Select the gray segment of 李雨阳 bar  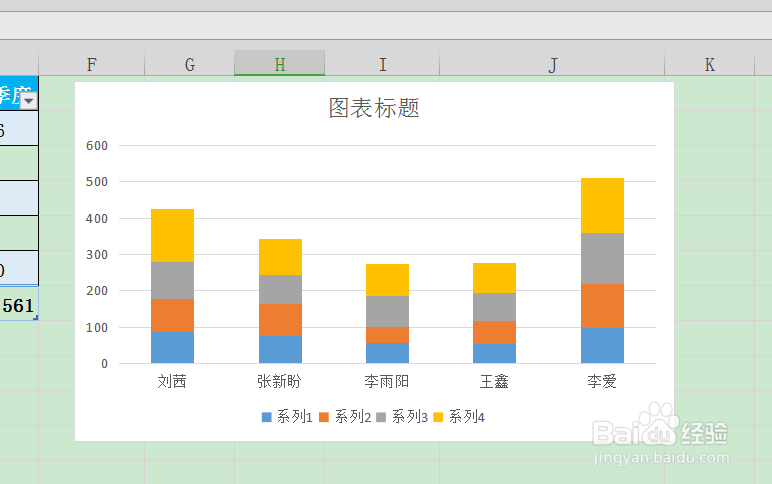[x=387, y=312]
